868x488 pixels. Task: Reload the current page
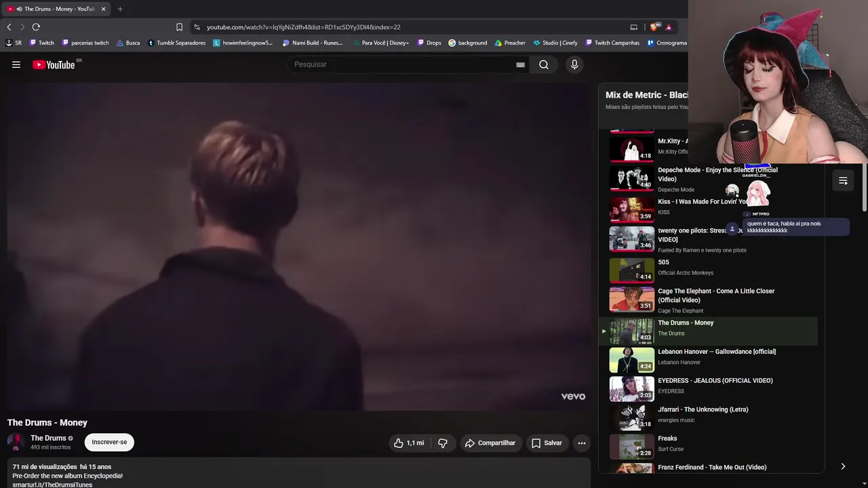[x=36, y=27]
